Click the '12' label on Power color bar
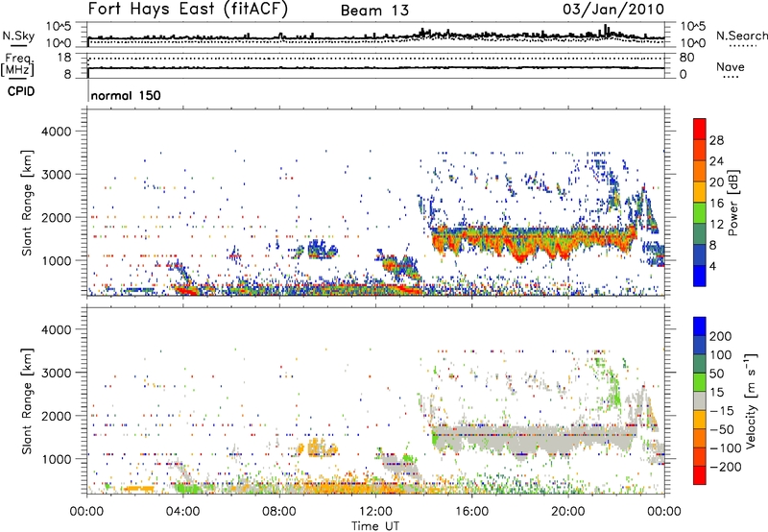768x532 pixels. tap(716, 225)
